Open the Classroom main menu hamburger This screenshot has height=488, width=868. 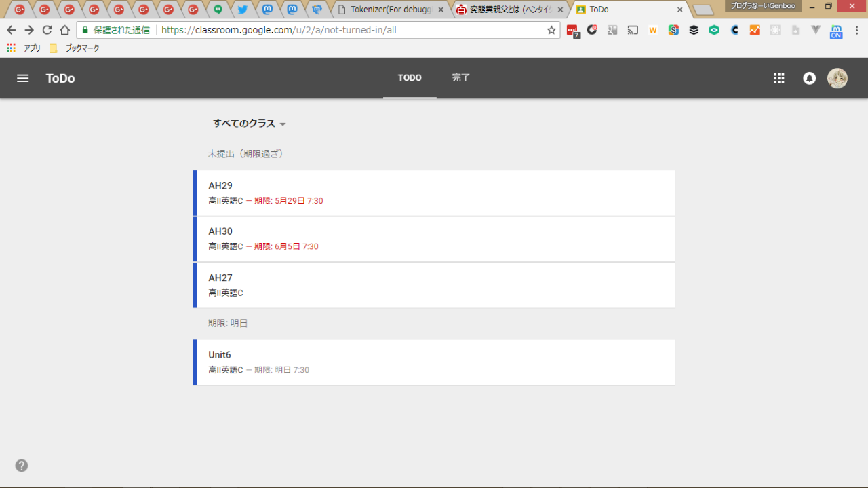(23, 78)
